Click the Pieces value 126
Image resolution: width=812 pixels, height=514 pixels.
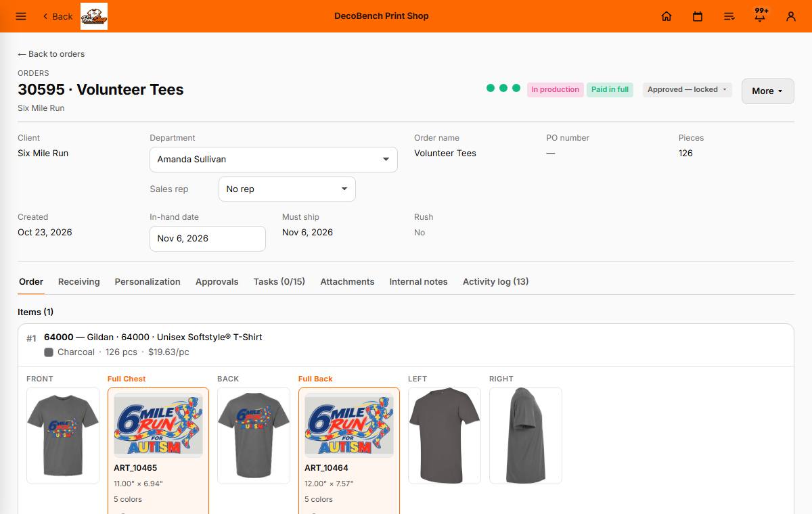click(x=685, y=153)
